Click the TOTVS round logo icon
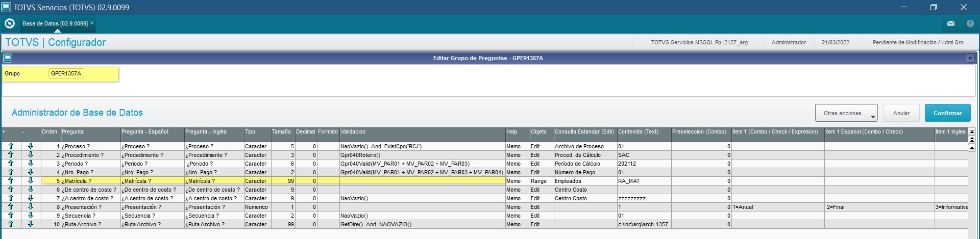The width and height of the screenshot is (980, 239). click(x=9, y=23)
